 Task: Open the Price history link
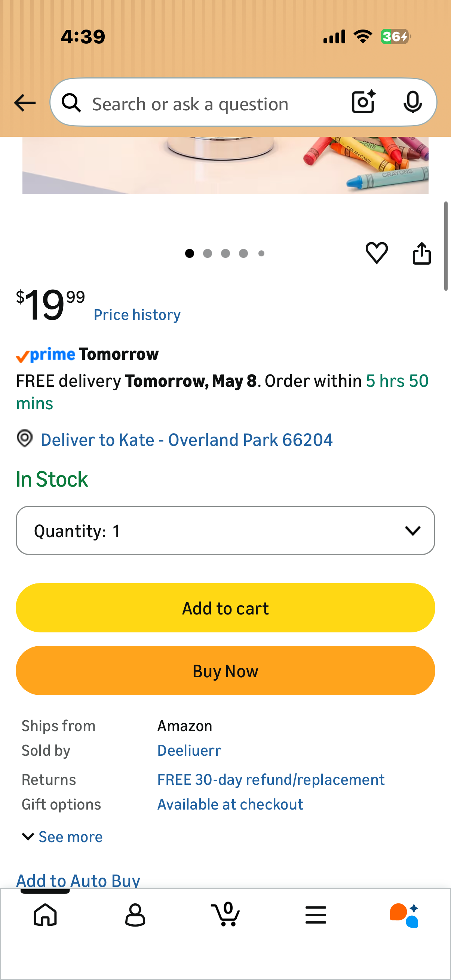coord(137,315)
